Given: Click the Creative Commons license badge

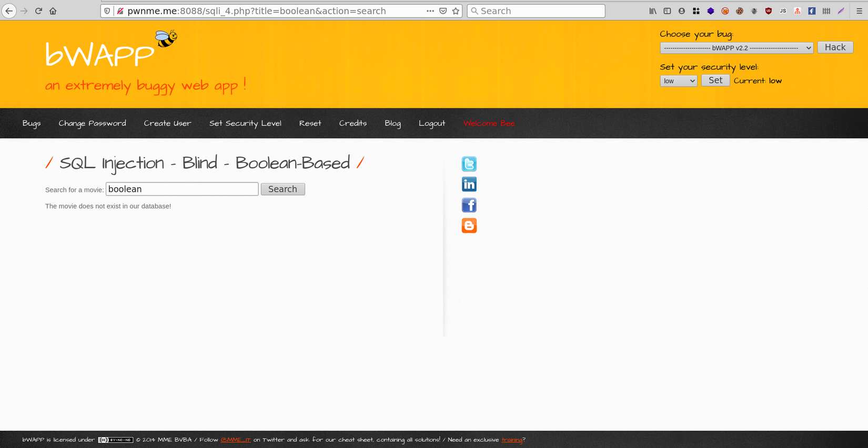Looking at the screenshot, I should [x=116, y=440].
